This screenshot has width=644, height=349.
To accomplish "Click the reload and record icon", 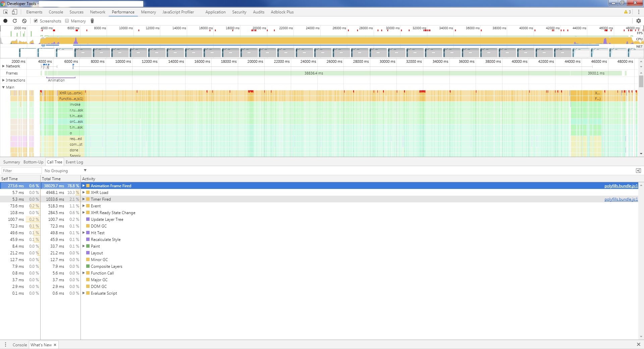I will (x=15, y=21).
